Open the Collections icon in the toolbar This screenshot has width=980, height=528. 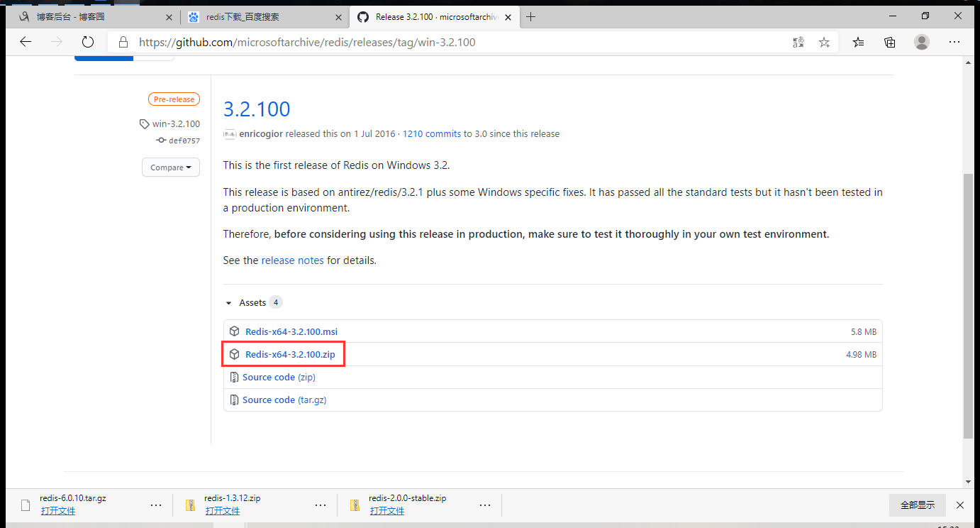[x=890, y=43]
